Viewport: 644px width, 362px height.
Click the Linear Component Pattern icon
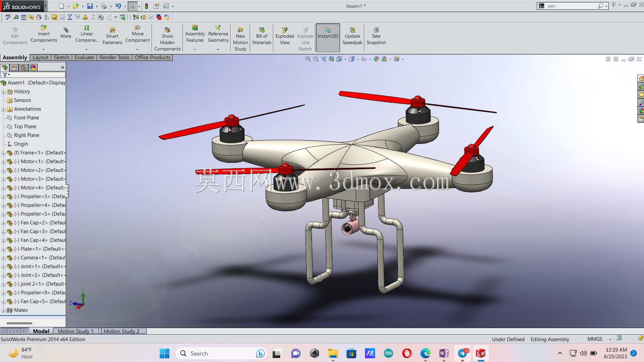point(87,28)
